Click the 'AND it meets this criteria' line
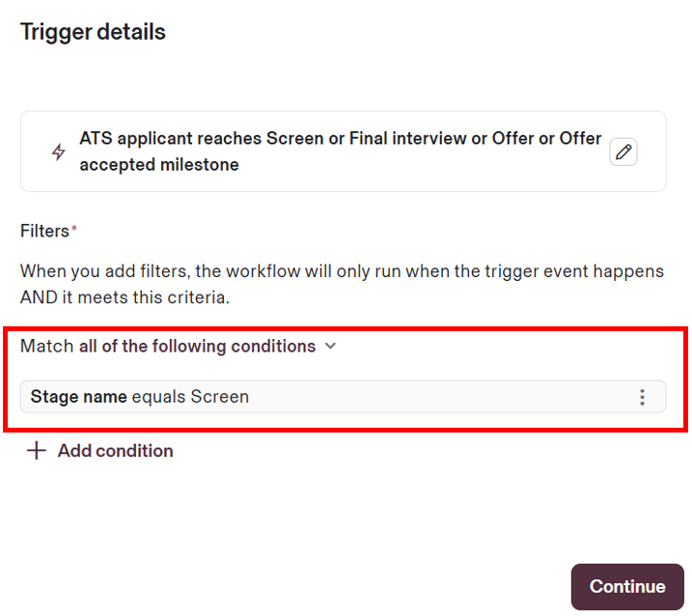This screenshot has height=616, width=692. click(125, 297)
